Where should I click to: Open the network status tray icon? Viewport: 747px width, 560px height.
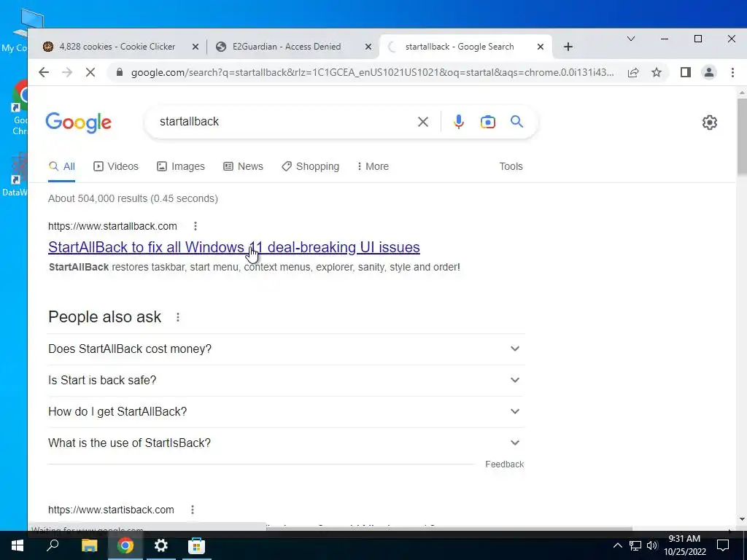pos(635,545)
